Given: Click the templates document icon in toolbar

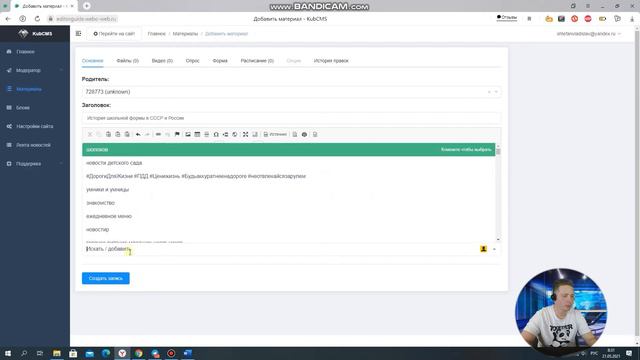Looking at the screenshot, I should [x=295, y=134].
